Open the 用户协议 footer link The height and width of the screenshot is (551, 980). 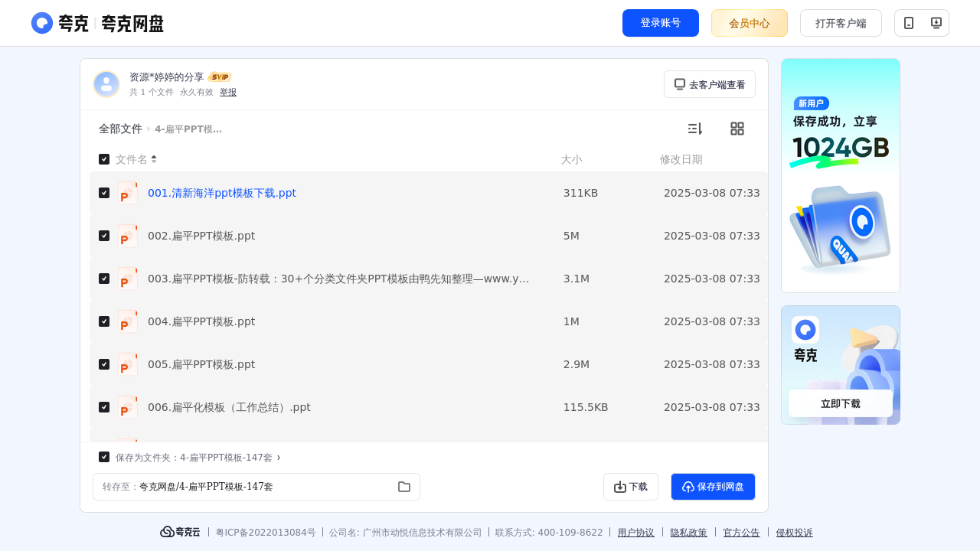[x=636, y=533]
